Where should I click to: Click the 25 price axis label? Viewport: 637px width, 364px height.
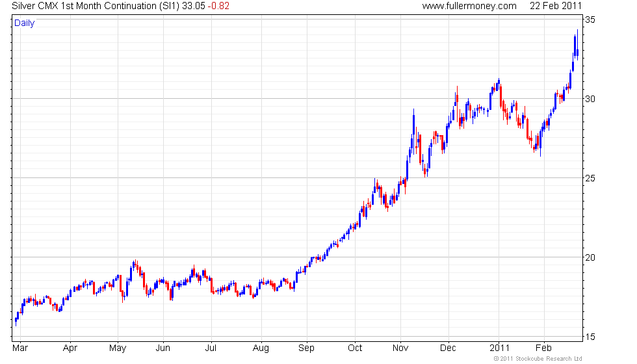tap(590, 178)
